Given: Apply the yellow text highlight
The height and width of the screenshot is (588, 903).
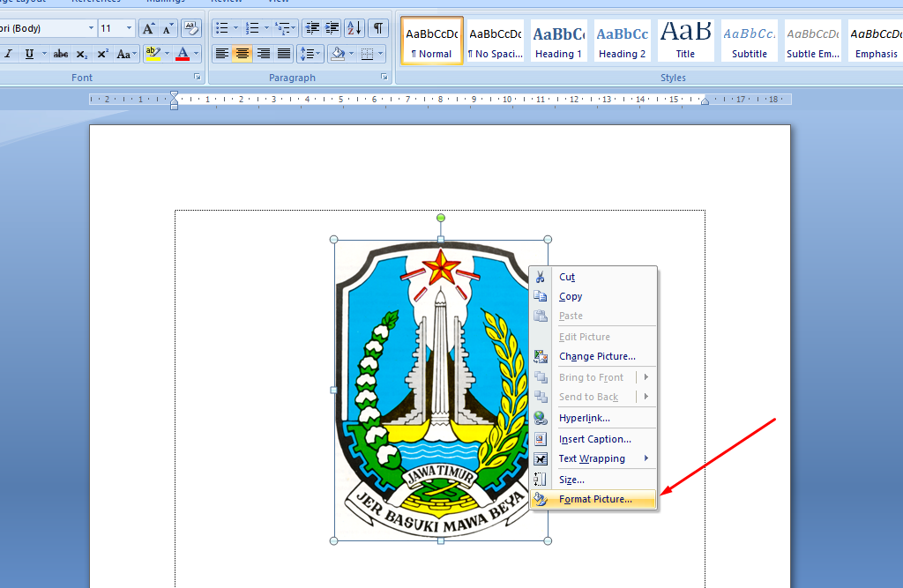Looking at the screenshot, I should coord(153,54).
